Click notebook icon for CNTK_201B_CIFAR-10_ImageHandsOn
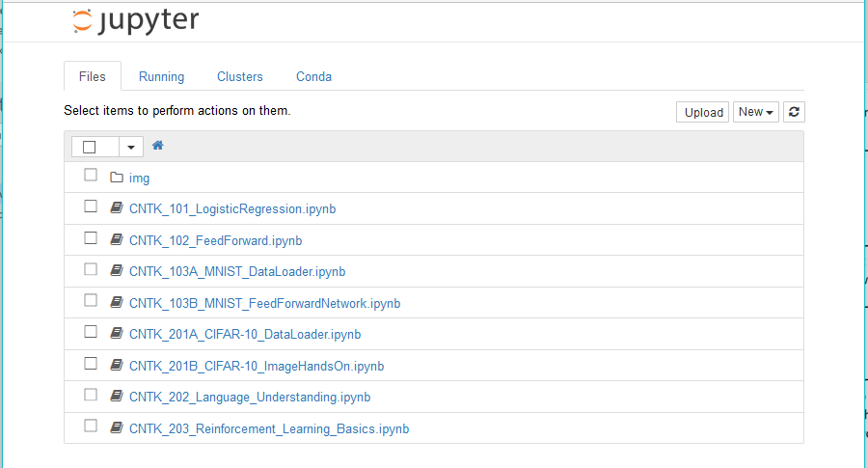 (x=117, y=365)
